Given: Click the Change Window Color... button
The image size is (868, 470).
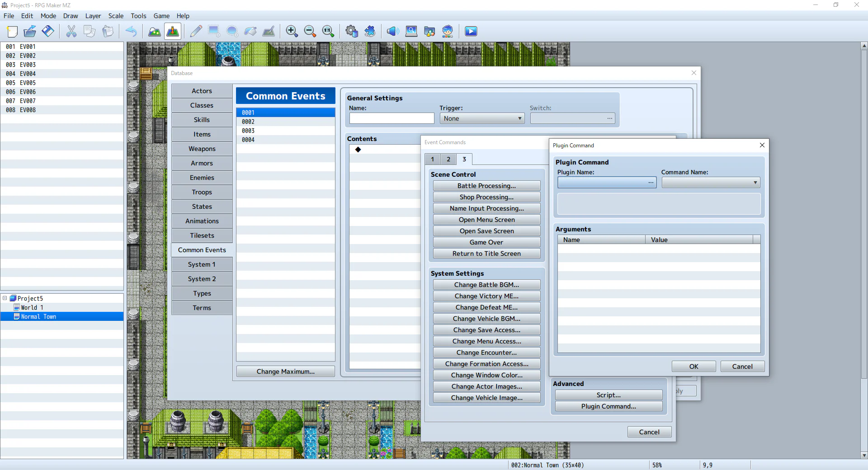Looking at the screenshot, I should click(486, 375).
